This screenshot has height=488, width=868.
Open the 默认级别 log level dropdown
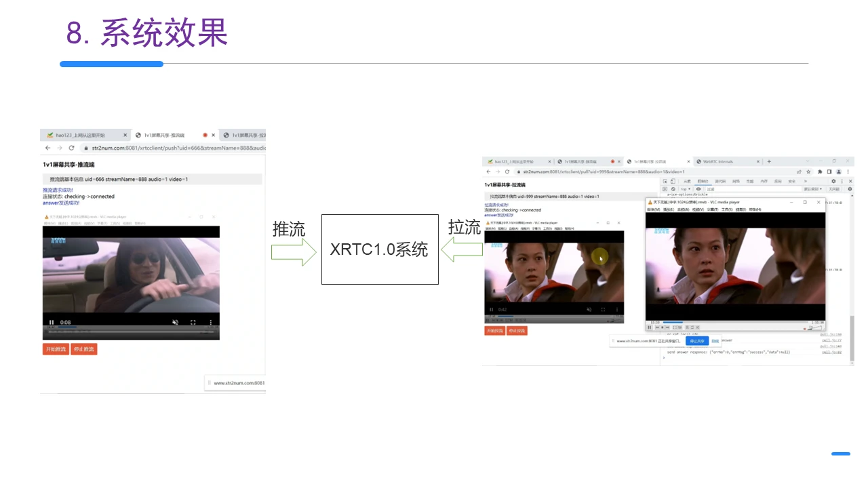click(x=813, y=189)
